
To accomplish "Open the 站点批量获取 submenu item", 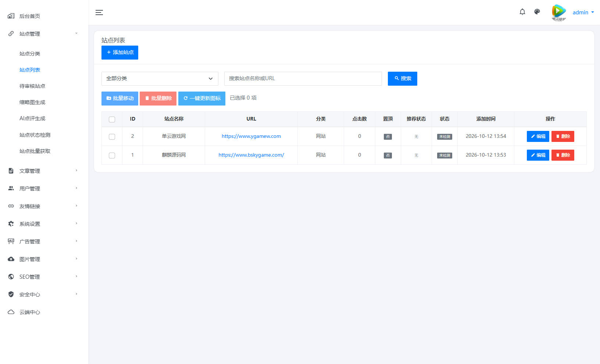I will coord(35,151).
